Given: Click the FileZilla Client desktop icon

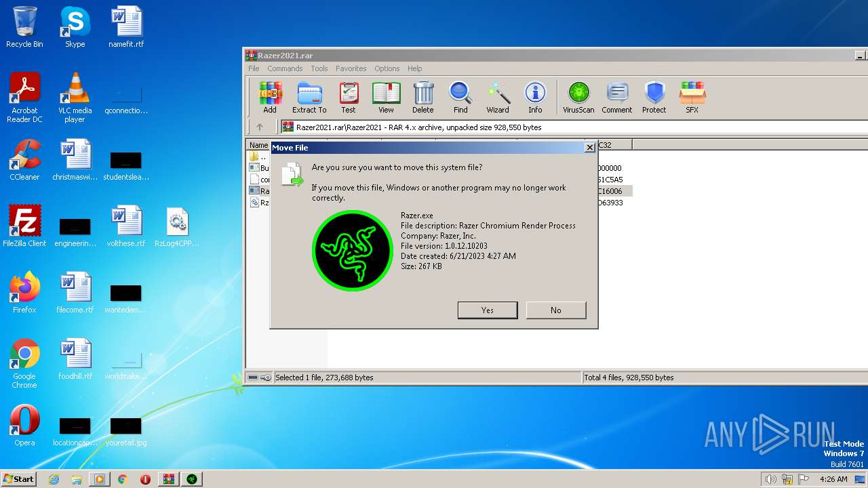Looking at the screenshot, I should (24, 226).
